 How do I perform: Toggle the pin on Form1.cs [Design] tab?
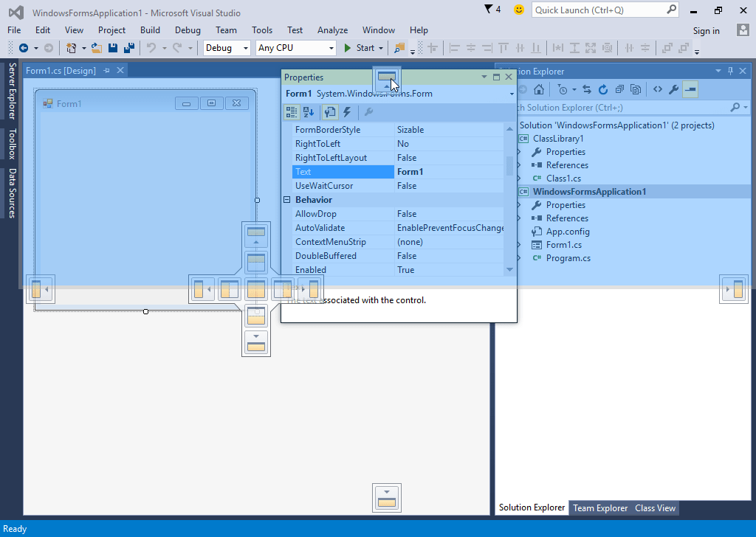point(106,70)
